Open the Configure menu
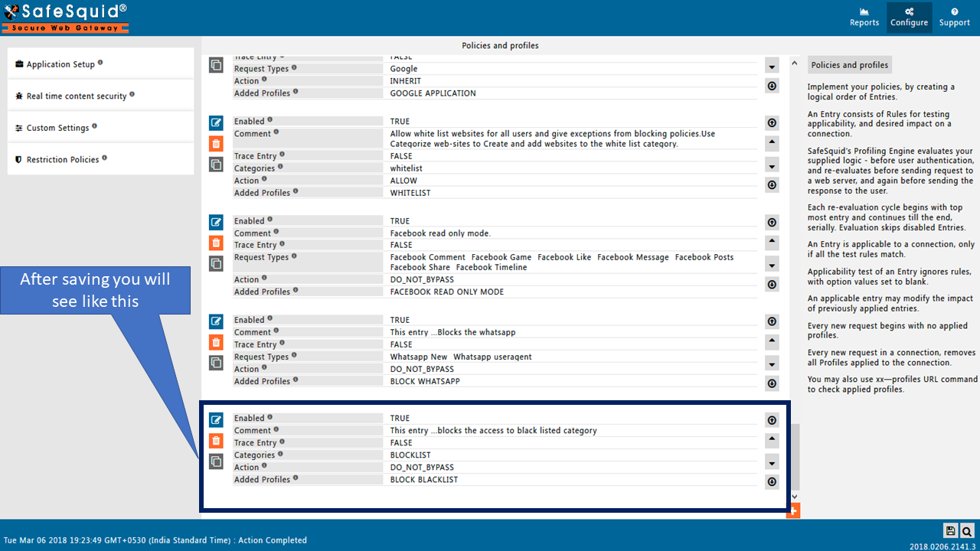This screenshot has width=980, height=551. pyautogui.click(x=909, y=18)
